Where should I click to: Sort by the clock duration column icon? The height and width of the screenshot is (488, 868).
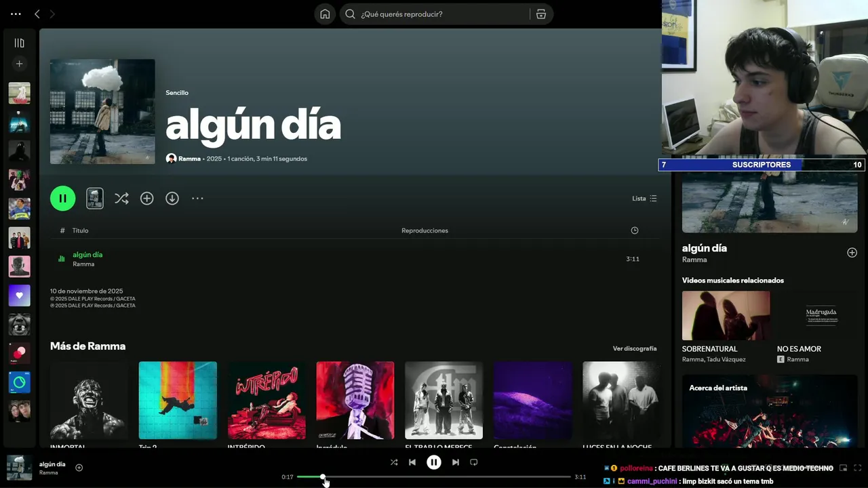tap(635, 230)
